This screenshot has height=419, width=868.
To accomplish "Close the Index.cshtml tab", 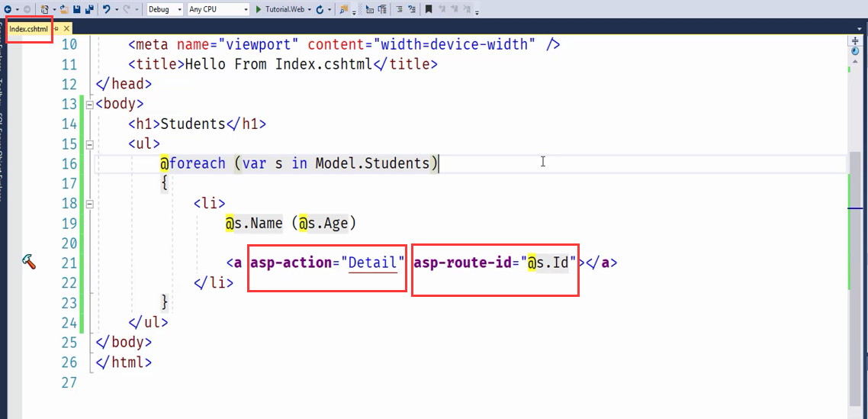I will click(67, 29).
